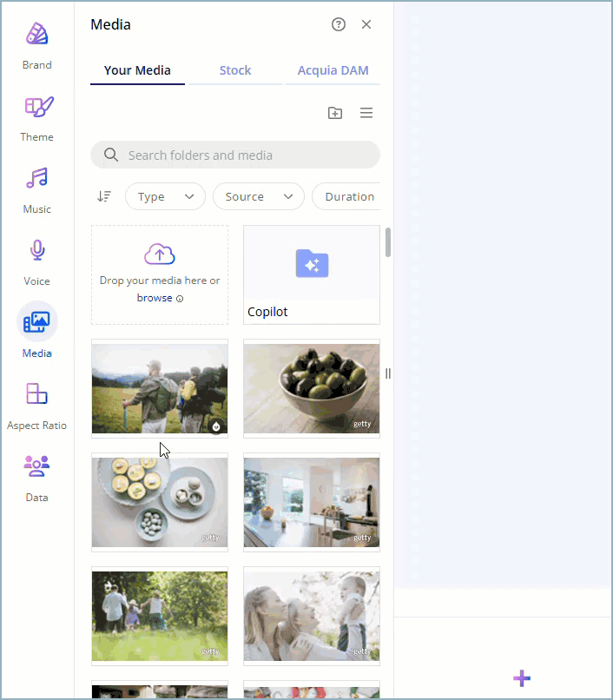
Task: Expand the Type filter dropdown
Action: (x=165, y=196)
